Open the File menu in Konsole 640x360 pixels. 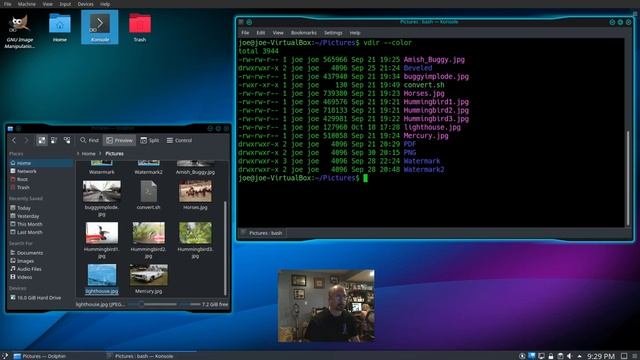point(245,33)
